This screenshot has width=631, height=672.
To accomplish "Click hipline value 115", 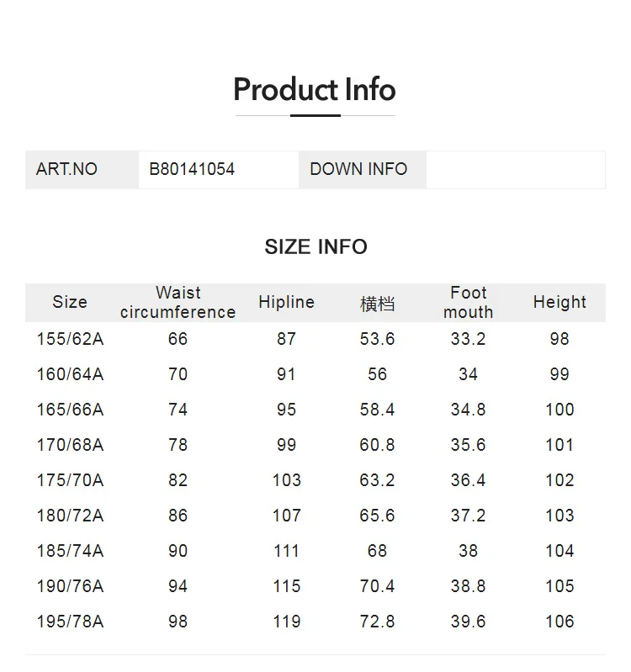I will point(287,586).
